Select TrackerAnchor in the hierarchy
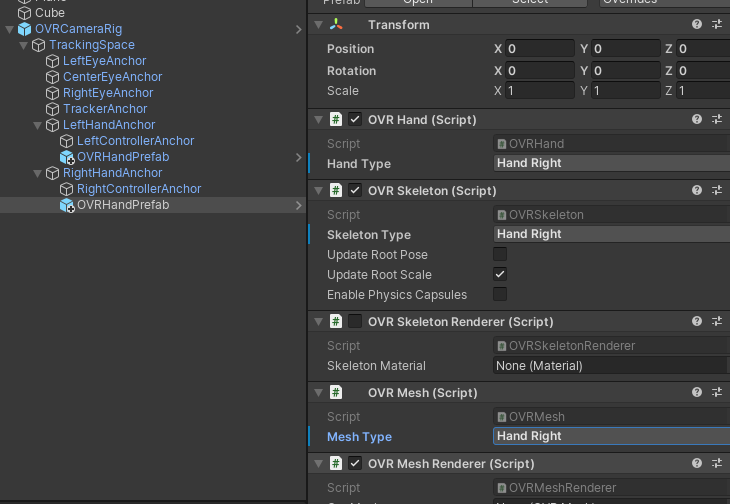The width and height of the screenshot is (730, 504). click(x=105, y=109)
